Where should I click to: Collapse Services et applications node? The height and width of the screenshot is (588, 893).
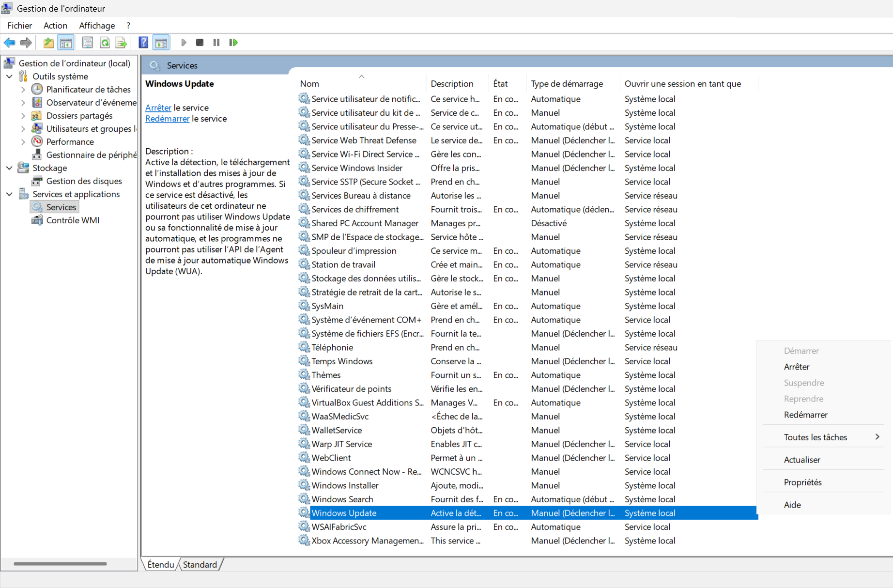(x=9, y=194)
